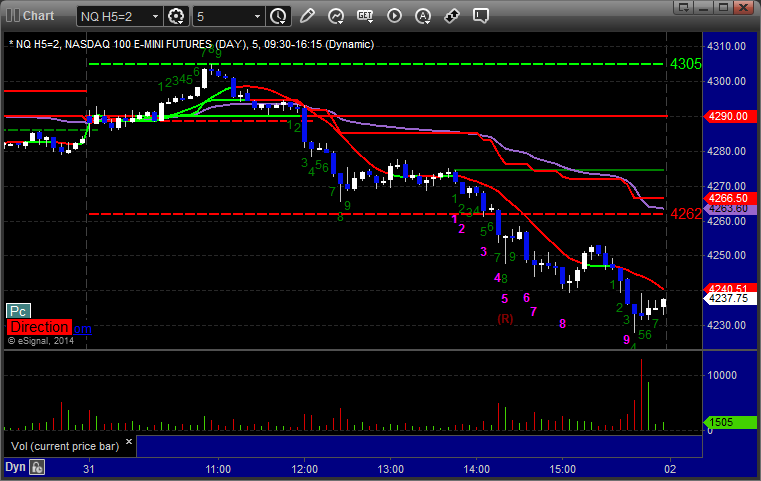This screenshot has height=481, width=761.
Task: Click the chart title NQ H5=2 text
Action: pos(192,44)
